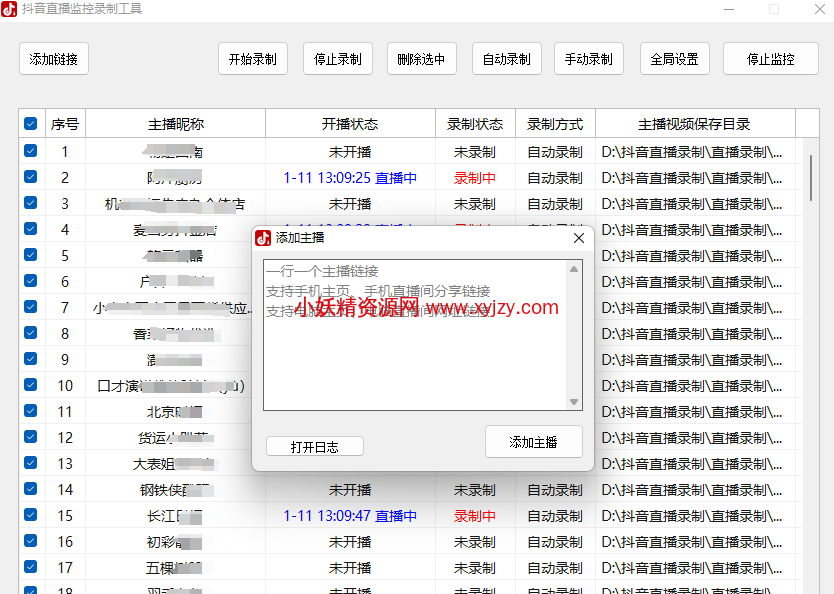Deselect the row 5 checkbox
Image resolution: width=834 pixels, height=594 pixels.
coord(31,255)
